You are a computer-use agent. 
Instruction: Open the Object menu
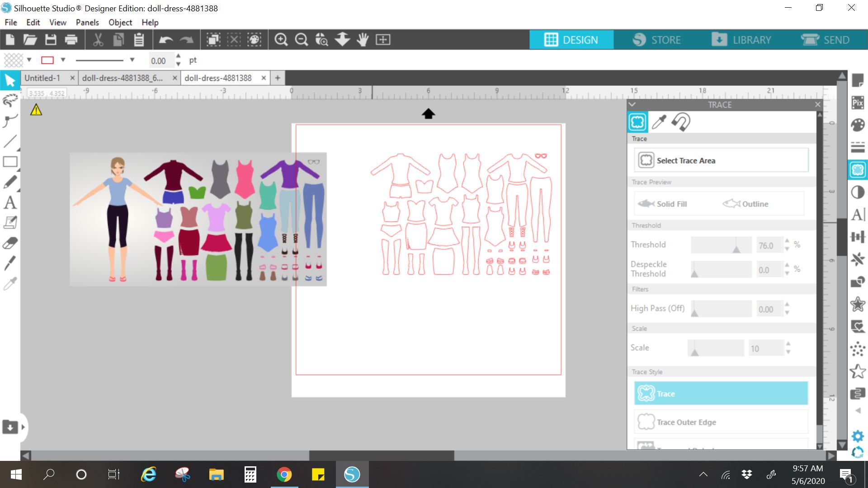coord(120,22)
